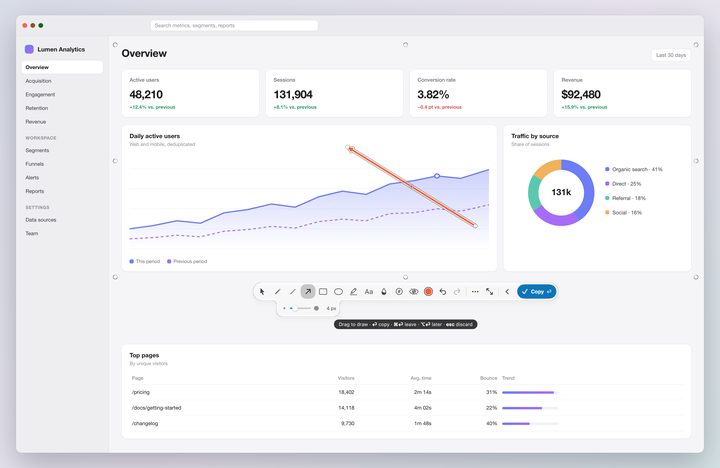The width and height of the screenshot is (720, 468).
Task: Select the freehand pen tool
Action: (277, 292)
